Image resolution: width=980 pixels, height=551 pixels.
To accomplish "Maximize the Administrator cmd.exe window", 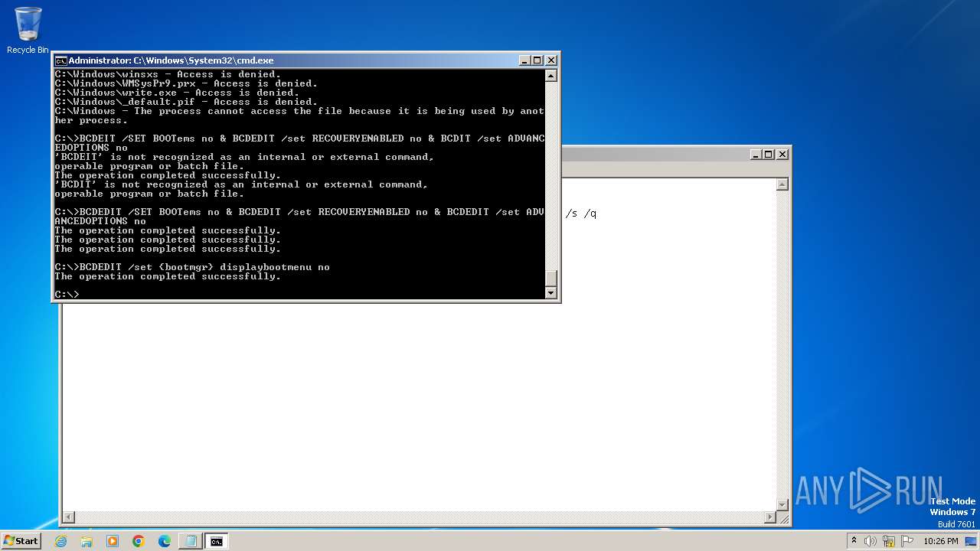I will pos(537,60).
